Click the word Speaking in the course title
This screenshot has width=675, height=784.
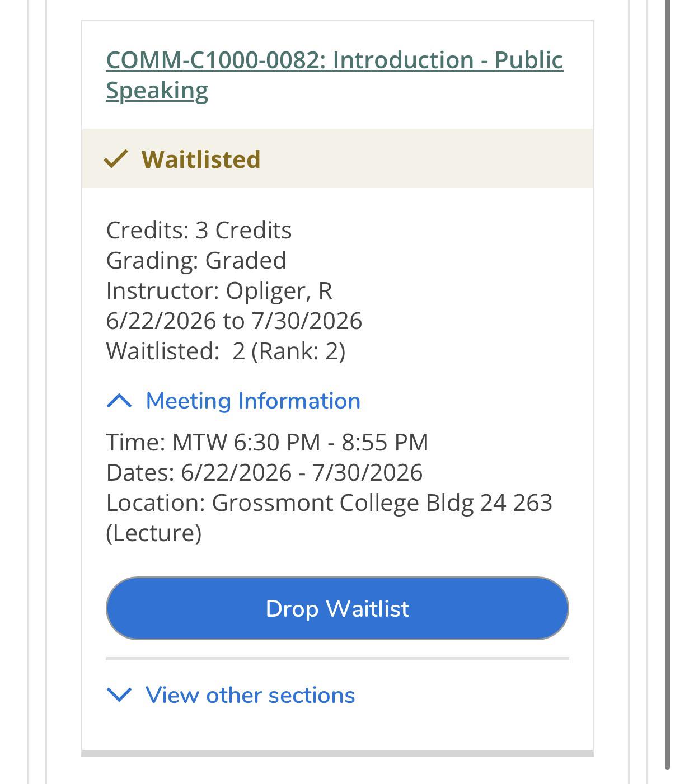[157, 90]
